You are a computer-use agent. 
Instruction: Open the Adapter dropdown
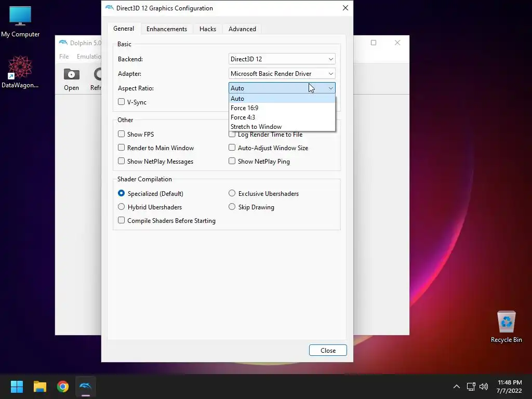click(x=282, y=74)
